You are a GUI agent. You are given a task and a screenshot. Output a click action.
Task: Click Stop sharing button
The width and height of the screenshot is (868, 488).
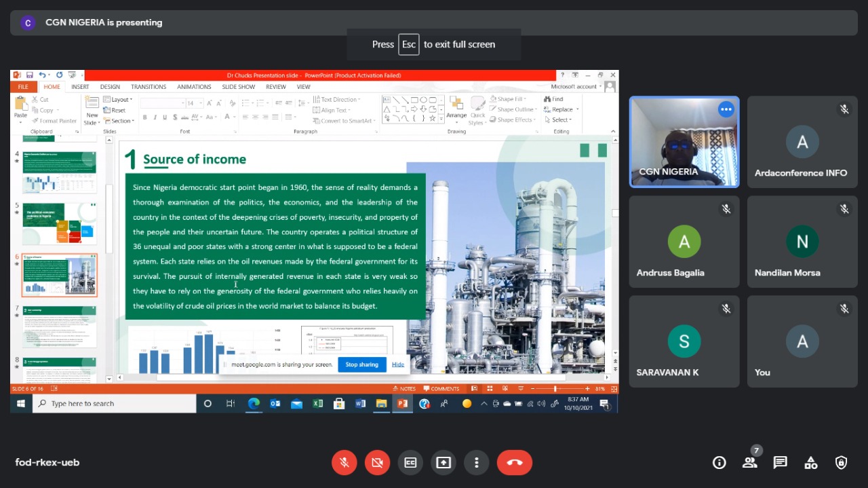pyautogui.click(x=361, y=364)
